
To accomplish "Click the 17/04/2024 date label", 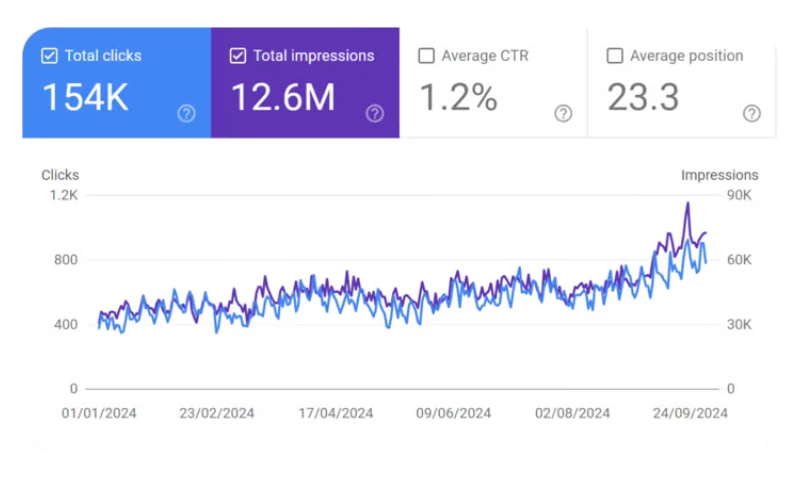I will tap(337, 412).
